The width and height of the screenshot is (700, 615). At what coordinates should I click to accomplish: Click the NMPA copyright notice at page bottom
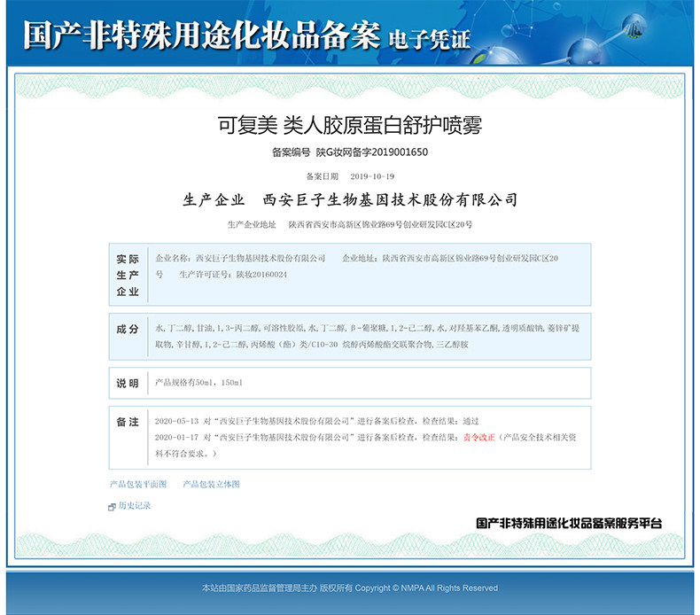pos(349,588)
